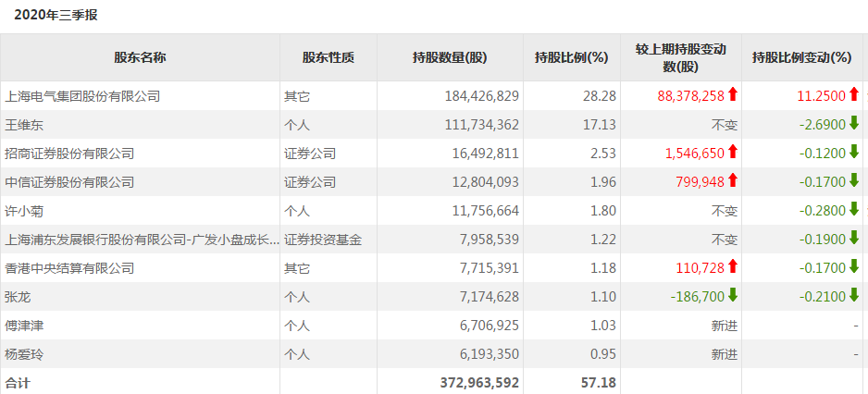This screenshot has width=868, height=394.
Task: Select the 2020年三季报 report heading
Action: pos(56,15)
